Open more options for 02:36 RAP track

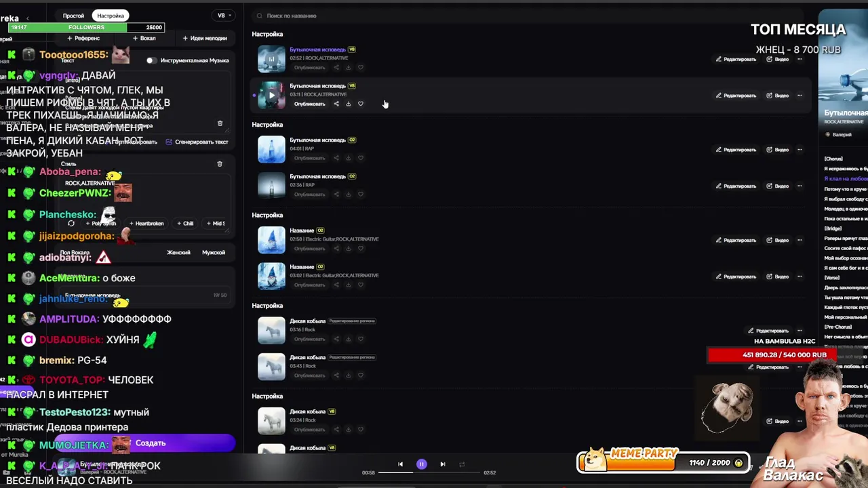800,186
